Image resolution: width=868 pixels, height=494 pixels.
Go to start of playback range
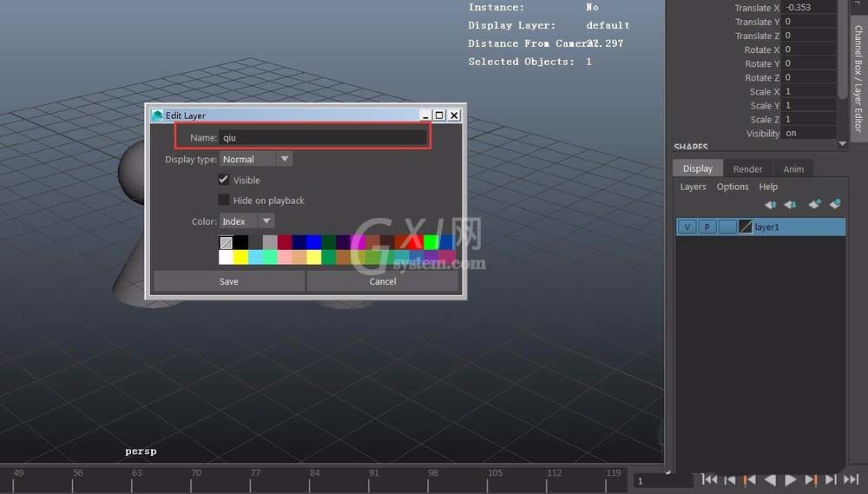coord(709,479)
